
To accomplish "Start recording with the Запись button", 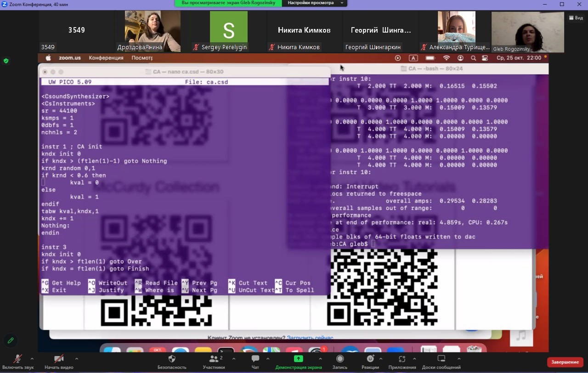I will pos(340,359).
